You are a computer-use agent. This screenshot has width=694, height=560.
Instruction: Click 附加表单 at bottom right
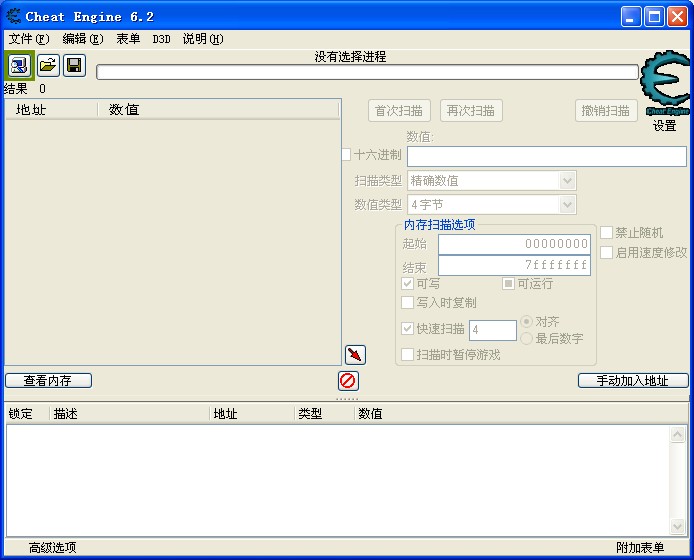640,548
